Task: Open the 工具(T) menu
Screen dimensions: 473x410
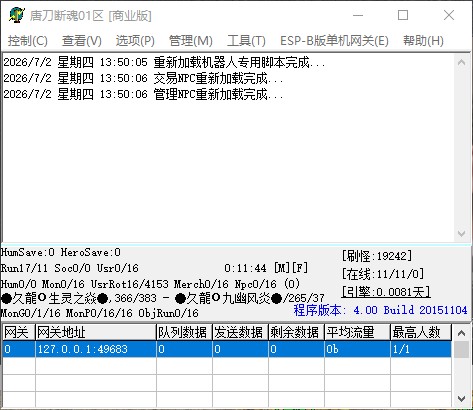Action: (246, 41)
